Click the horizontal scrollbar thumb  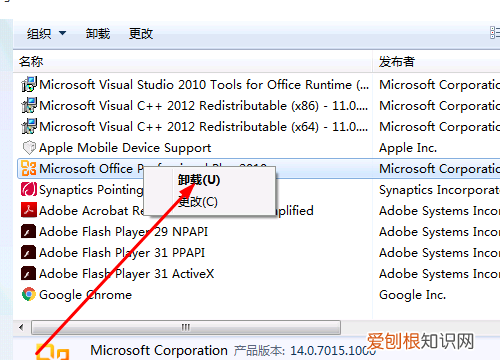(186, 327)
